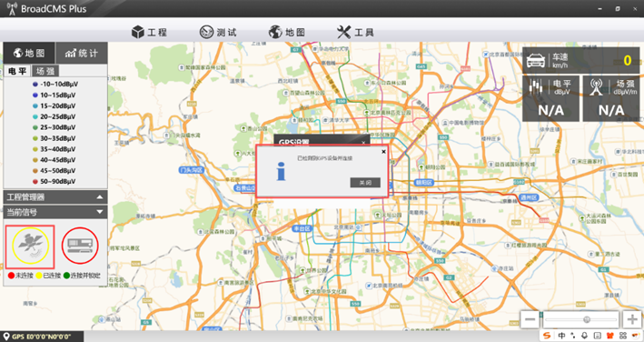Click the 25~30dBμV legend entry

[54, 127]
